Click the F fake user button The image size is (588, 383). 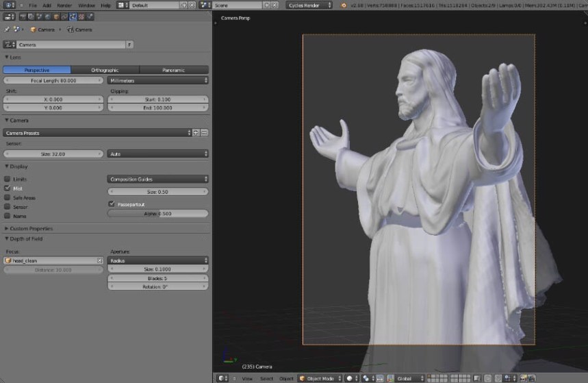(x=129, y=45)
